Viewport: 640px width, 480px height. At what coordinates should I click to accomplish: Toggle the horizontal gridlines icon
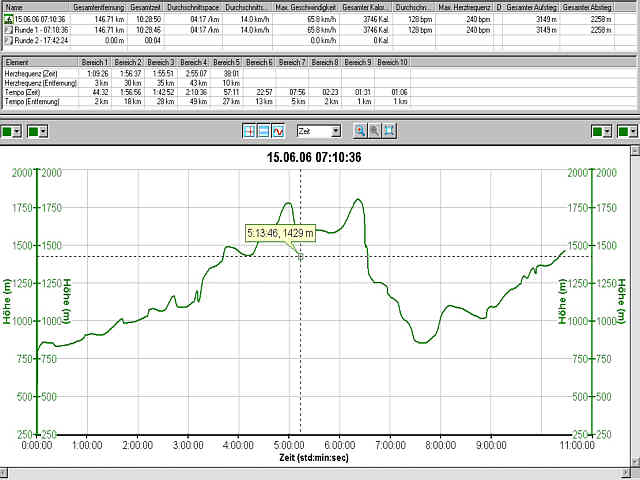[x=264, y=131]
